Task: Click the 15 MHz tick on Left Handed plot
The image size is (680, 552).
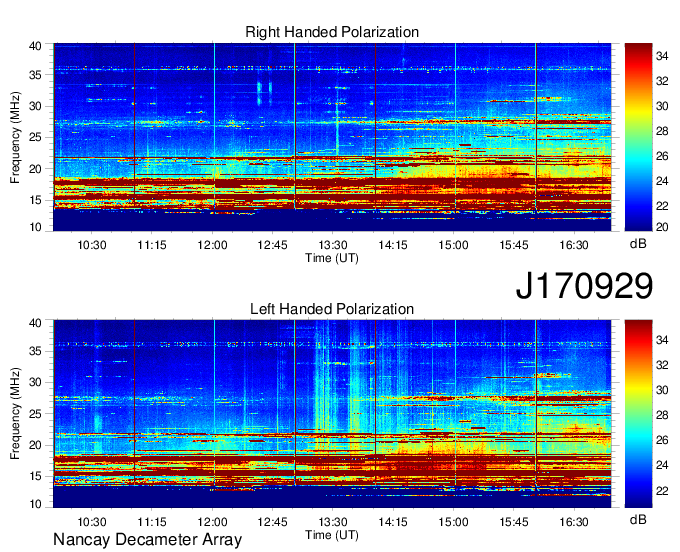Action: (35, 477)
